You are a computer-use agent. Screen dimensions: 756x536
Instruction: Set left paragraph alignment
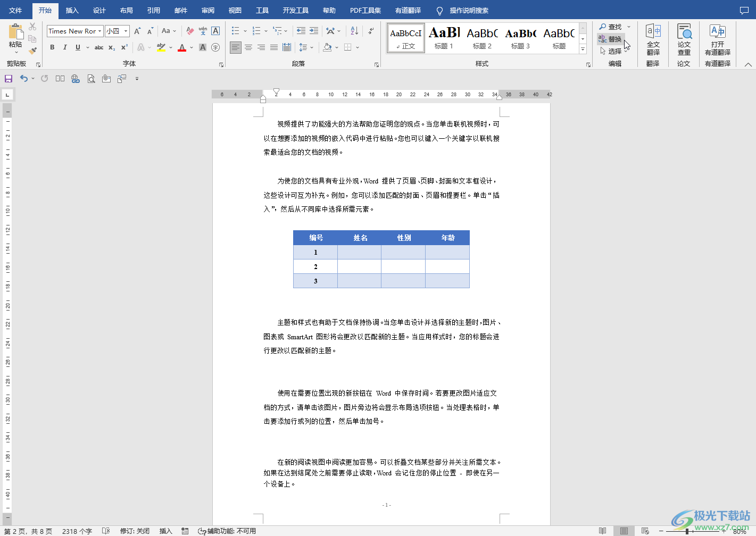click(x=236, y=47)
